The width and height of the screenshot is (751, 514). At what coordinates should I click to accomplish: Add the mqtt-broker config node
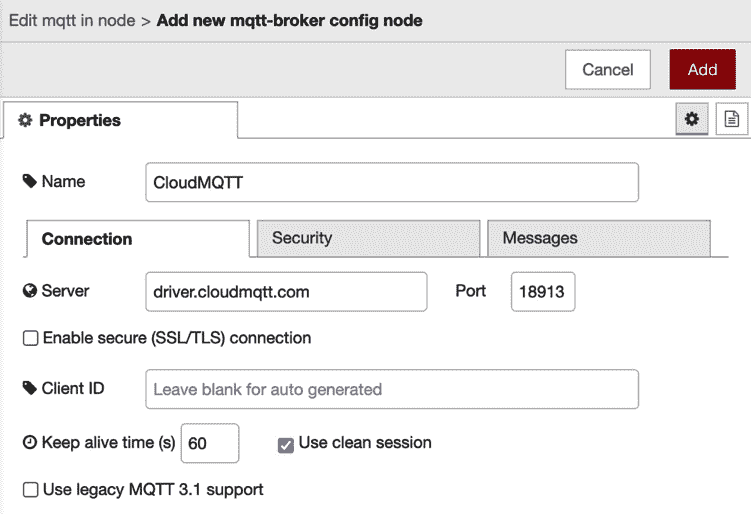pos(703,69)
